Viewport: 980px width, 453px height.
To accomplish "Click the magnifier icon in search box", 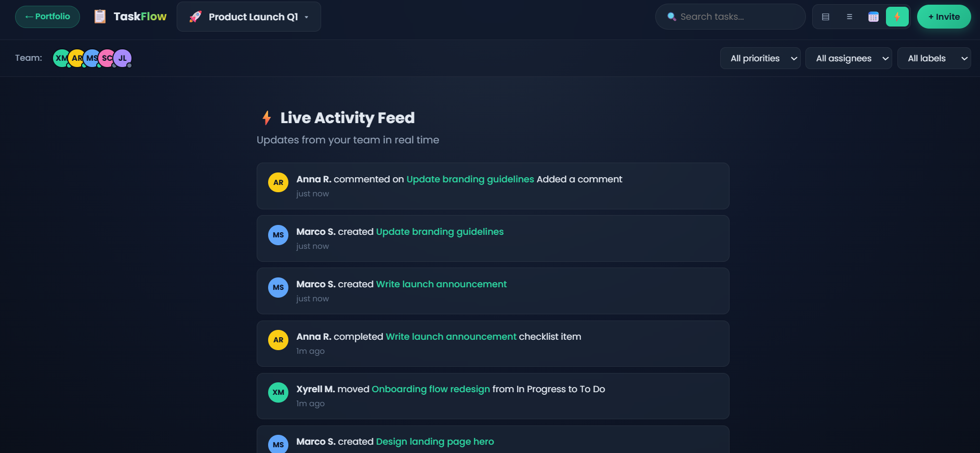I will [671, 17].
